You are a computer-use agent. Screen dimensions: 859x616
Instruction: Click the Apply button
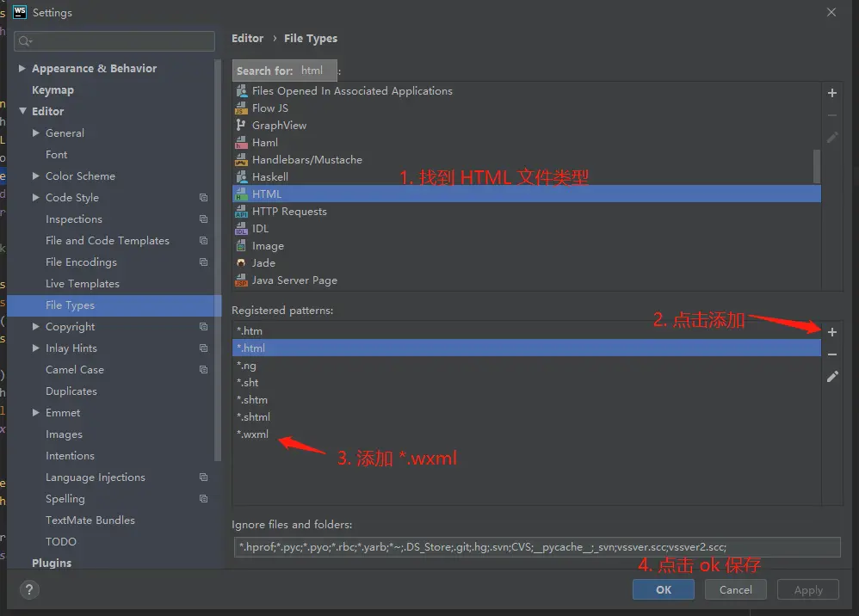point(808,589)
